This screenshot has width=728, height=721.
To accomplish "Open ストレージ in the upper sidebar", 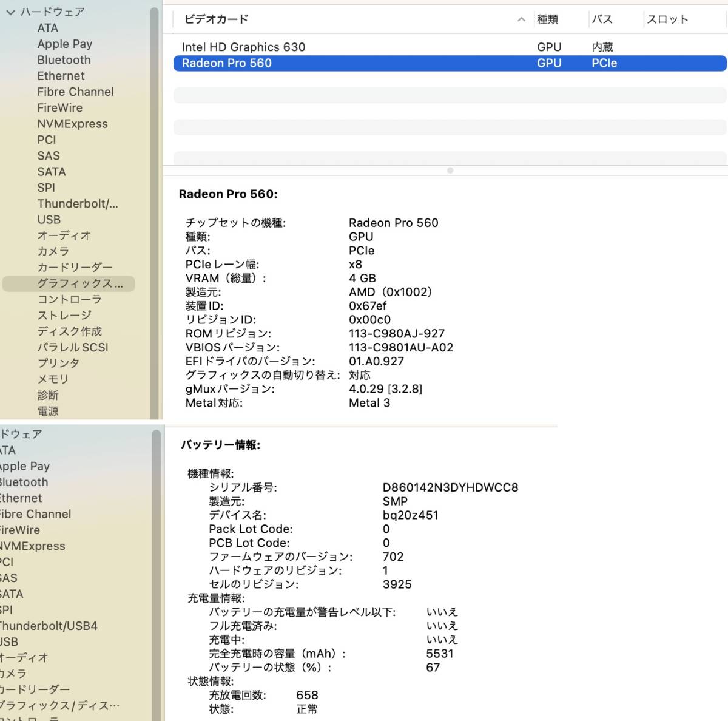I will pyautogui.click(x=64, y=315).
